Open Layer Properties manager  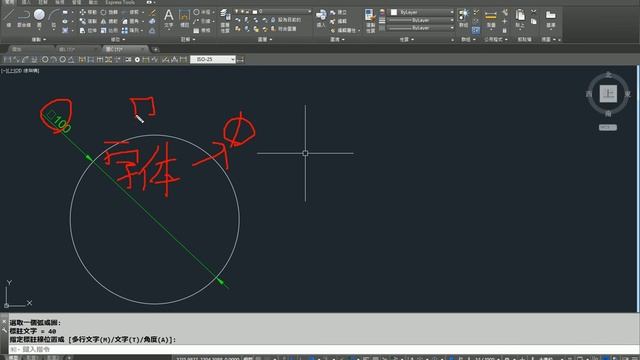coord(225,20)
